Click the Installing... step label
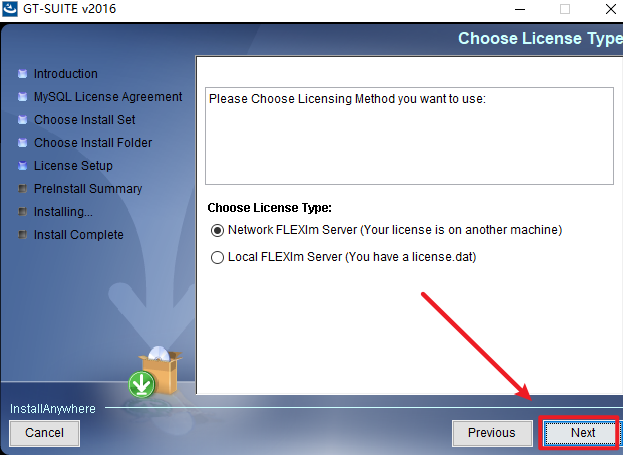 coord(63,212)
